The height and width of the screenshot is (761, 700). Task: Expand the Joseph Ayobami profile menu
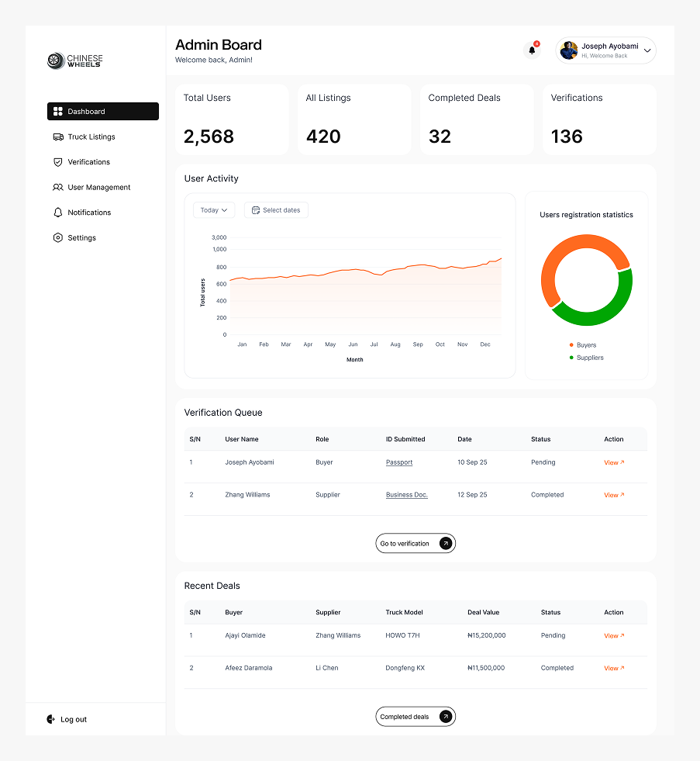click(647, 50)
